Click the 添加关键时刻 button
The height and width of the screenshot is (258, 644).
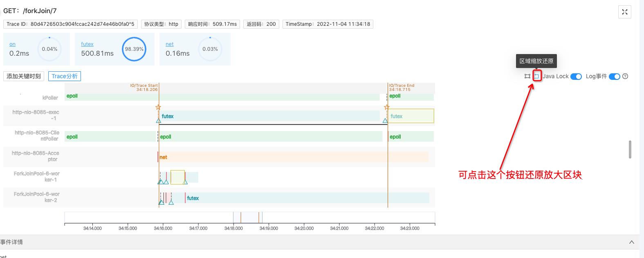[24, 76]
